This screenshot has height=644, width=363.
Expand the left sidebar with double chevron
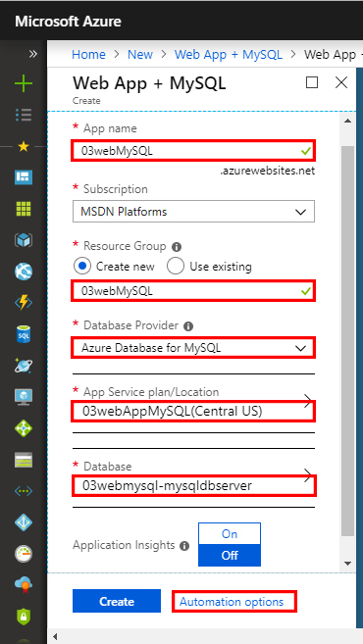tap(33, 54)
